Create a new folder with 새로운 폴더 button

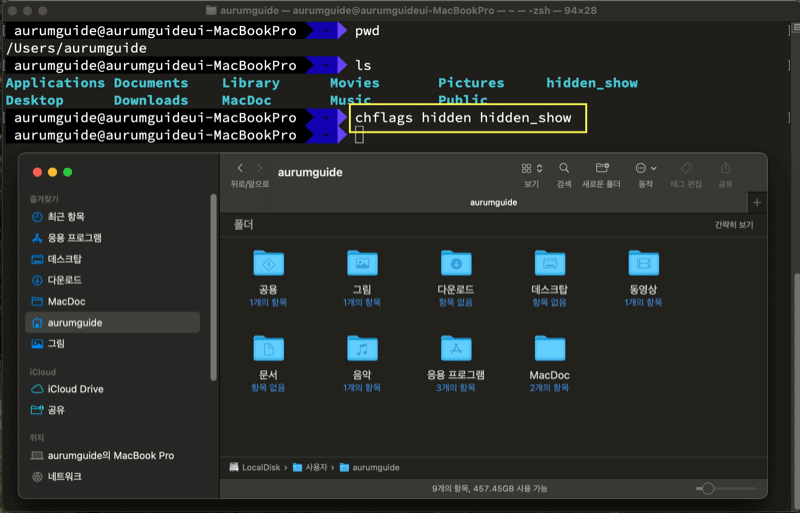coord(602,168)
